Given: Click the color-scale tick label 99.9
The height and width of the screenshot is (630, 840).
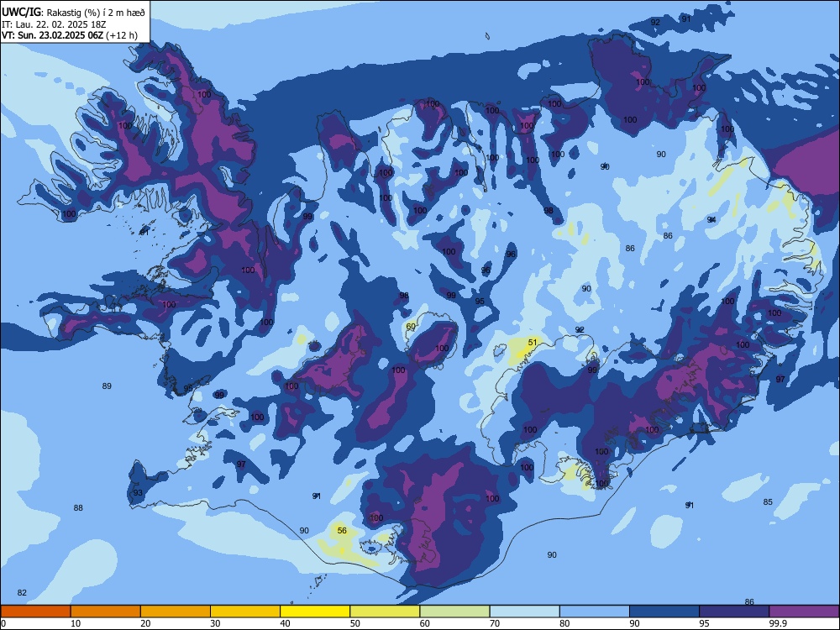Looking at the screenshot, I should click(777, 623).
